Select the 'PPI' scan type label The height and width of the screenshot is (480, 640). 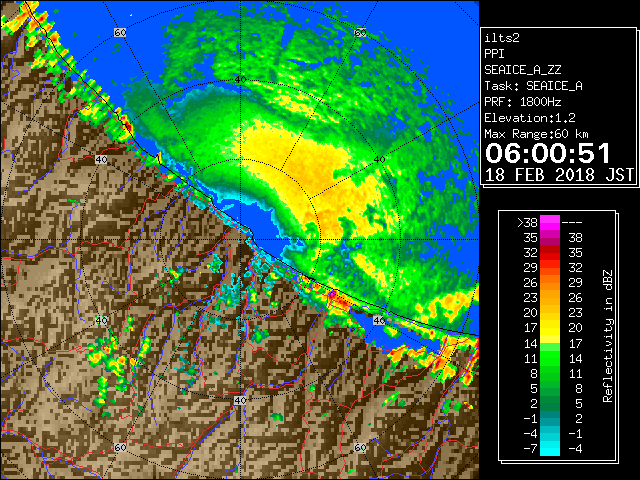click(x=494, y=54)
